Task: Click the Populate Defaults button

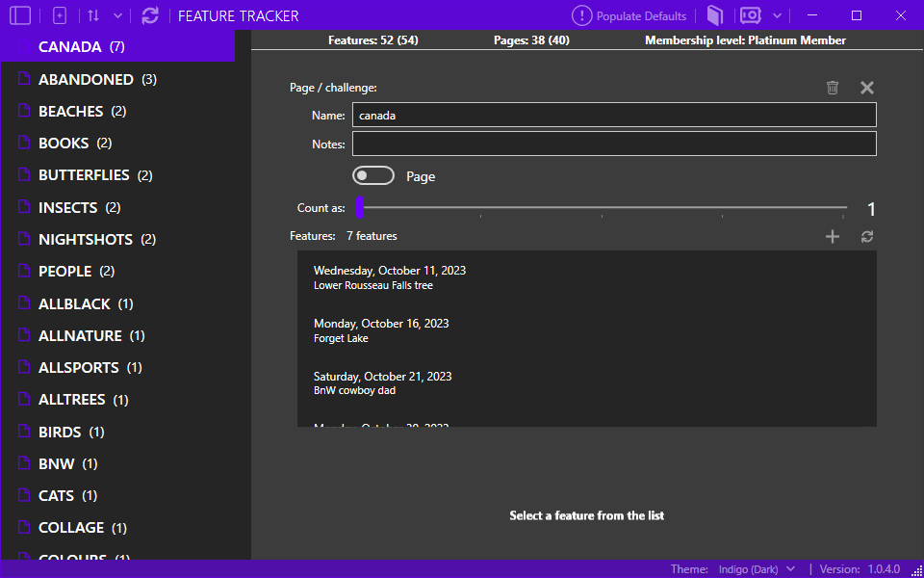Action: point(638,14)
